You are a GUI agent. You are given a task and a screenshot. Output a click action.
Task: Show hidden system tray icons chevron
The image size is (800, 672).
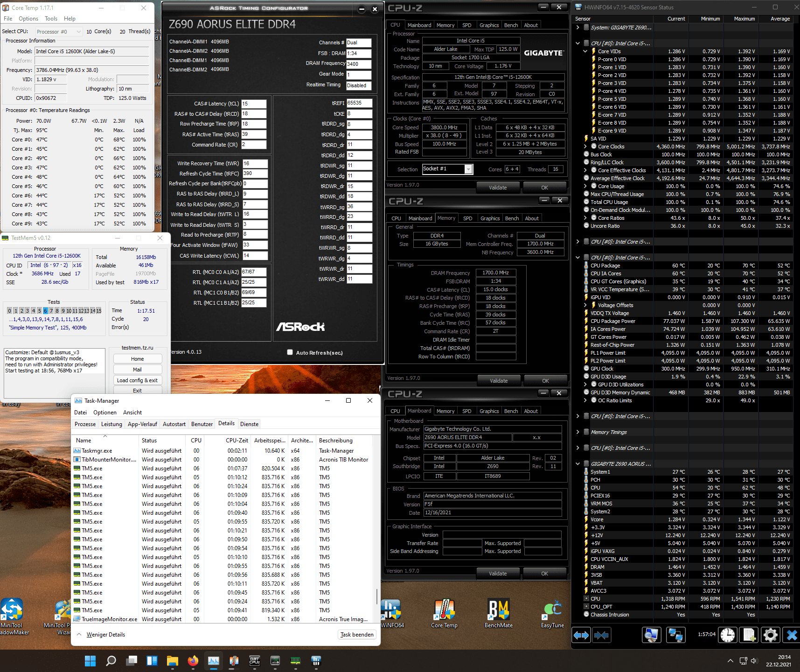pos(730,661)
